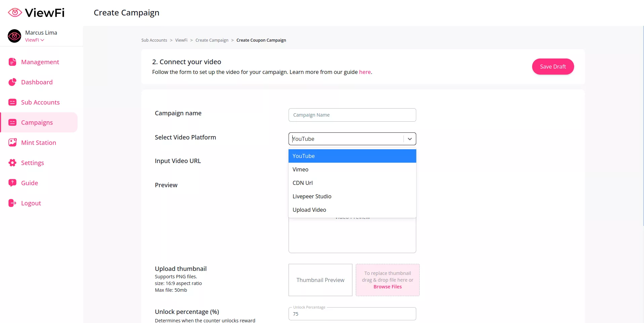Image resolution: width=644 pixels, height=323 pixels.
Task: Focus the Campaign Name input field
Action: (x=352, y=115)
